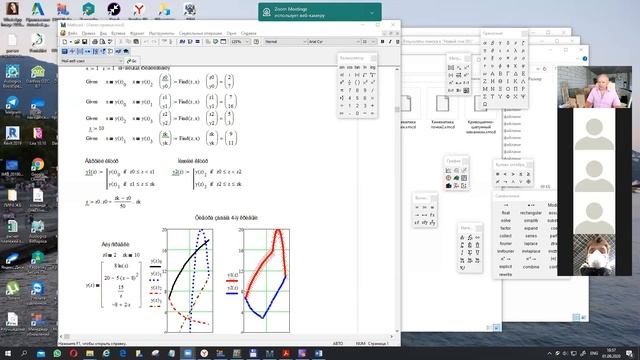This screenshot has height=360, width=640.
Task: Run spell check from Mathcad toolbar
Action: [x=110, y=42]
